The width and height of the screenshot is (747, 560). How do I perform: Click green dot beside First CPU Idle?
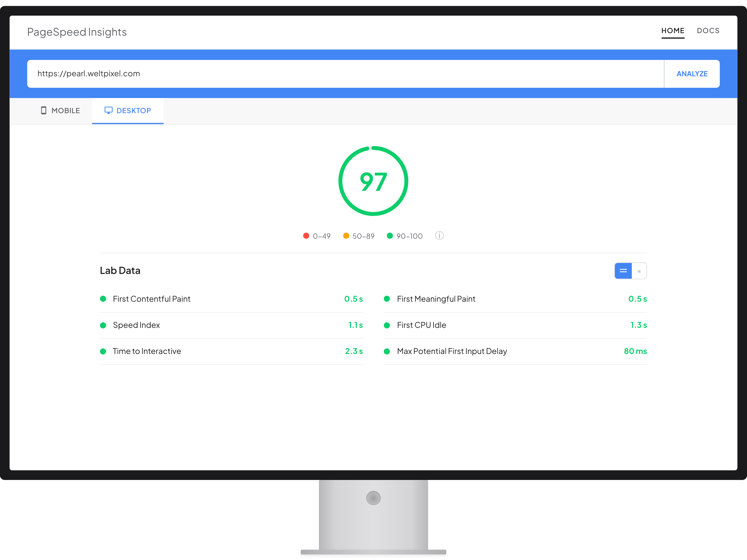387,325
